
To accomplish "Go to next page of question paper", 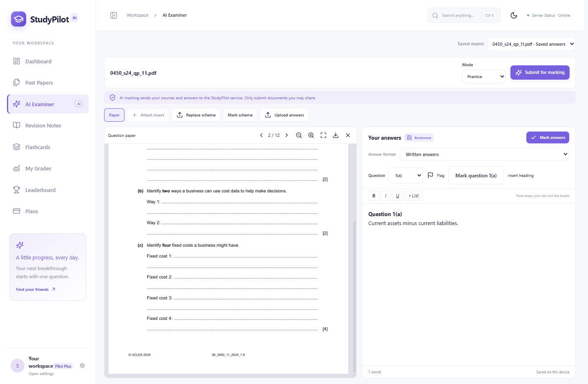I will point(287,135).
